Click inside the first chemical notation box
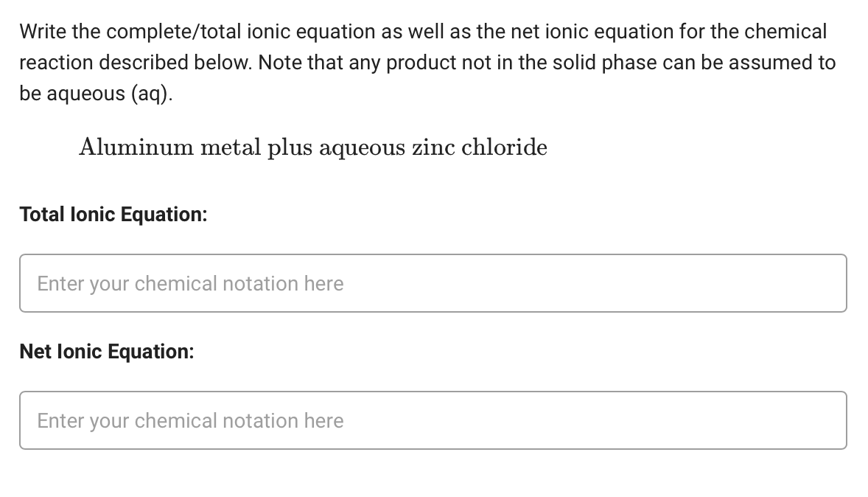The width and height of the screenshot is (868, 497). pyautogui.click(x=433, y=283)
